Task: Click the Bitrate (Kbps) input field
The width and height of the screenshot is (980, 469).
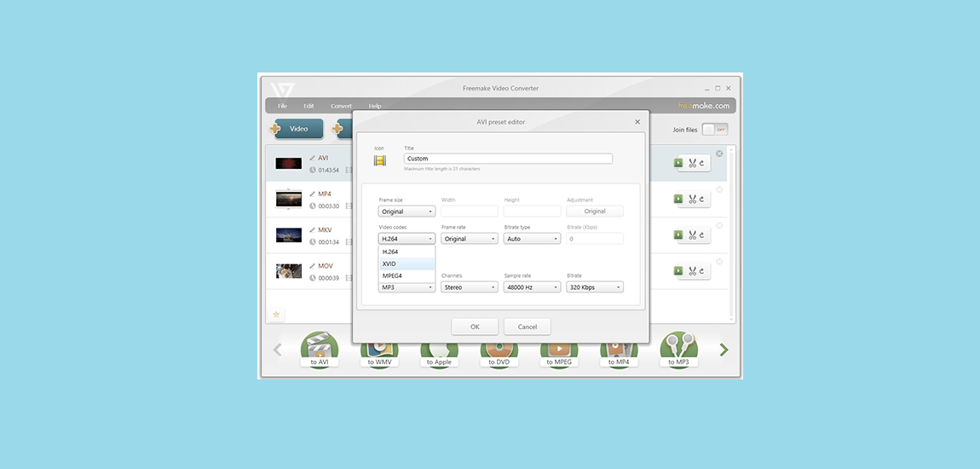Action: (x=594, y=238)
